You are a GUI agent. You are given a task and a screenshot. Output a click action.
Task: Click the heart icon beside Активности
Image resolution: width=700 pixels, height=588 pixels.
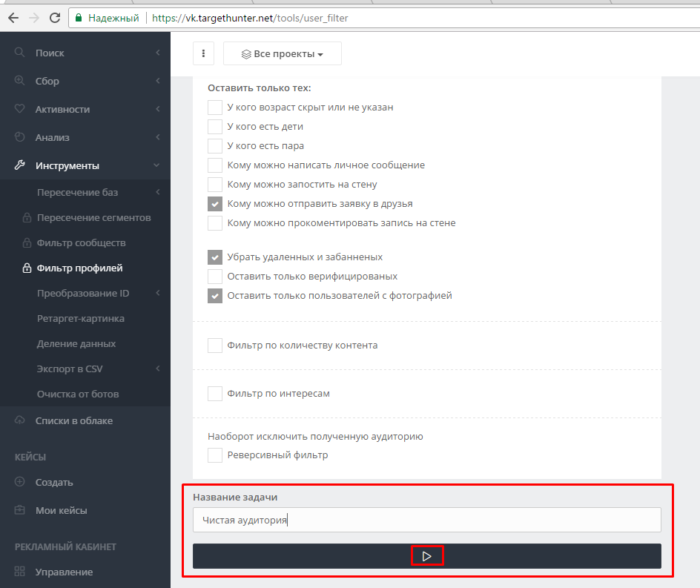pyautogui.click(x=20, y=109)
